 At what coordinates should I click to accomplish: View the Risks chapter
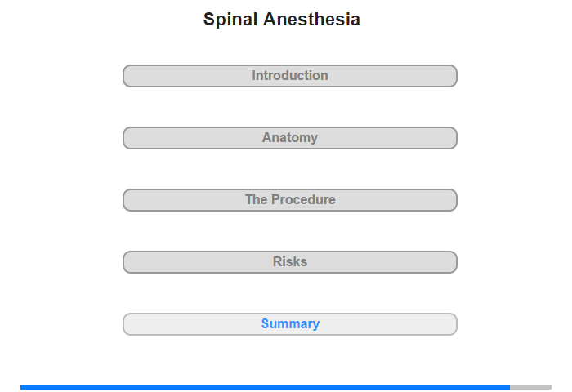[x=290, y=262]
